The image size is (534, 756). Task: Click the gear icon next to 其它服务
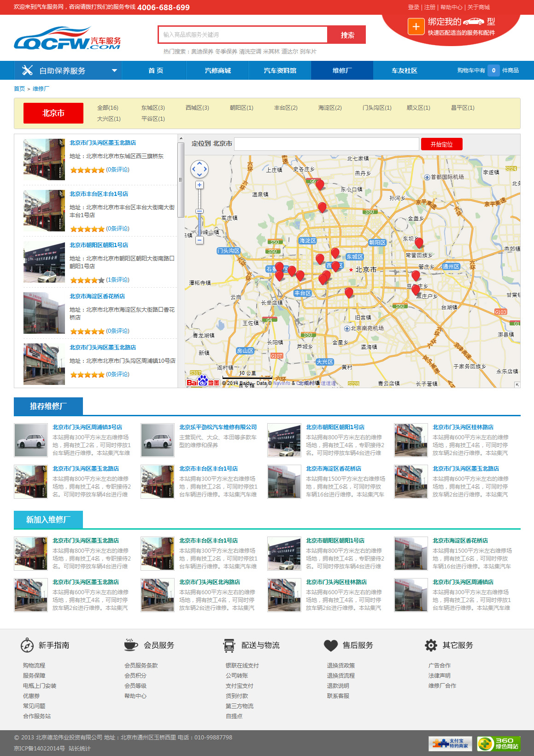click(x=431, y=645)
